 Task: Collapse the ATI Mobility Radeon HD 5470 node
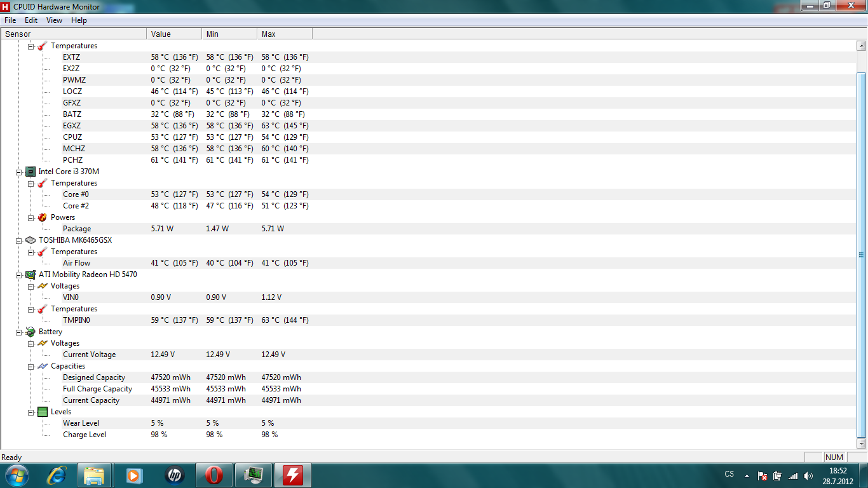pos(18,274)
